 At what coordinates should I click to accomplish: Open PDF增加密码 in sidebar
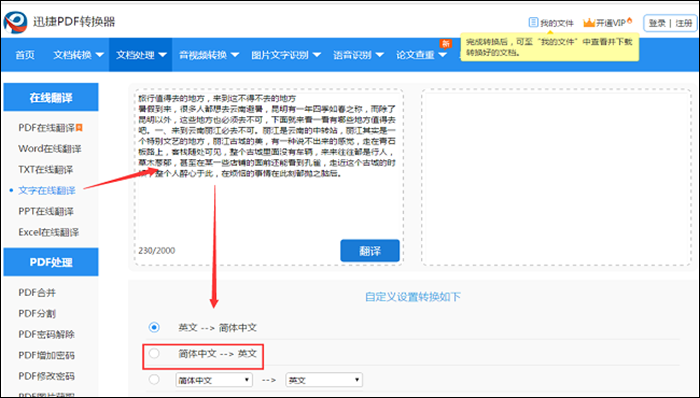46,355
